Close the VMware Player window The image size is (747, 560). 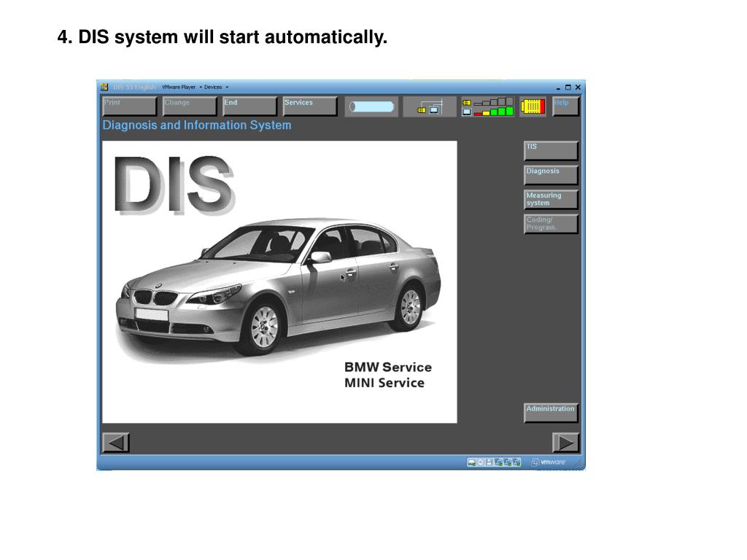pyautogui.click(x=578, y=87)
